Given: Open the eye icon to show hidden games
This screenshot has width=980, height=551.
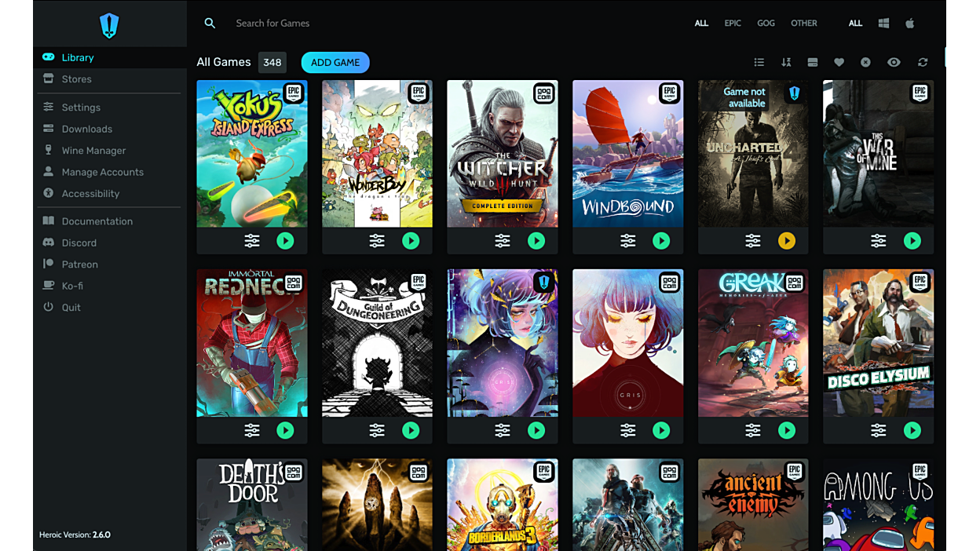Looking at the screenshot, I should click(x=893, y=62).
